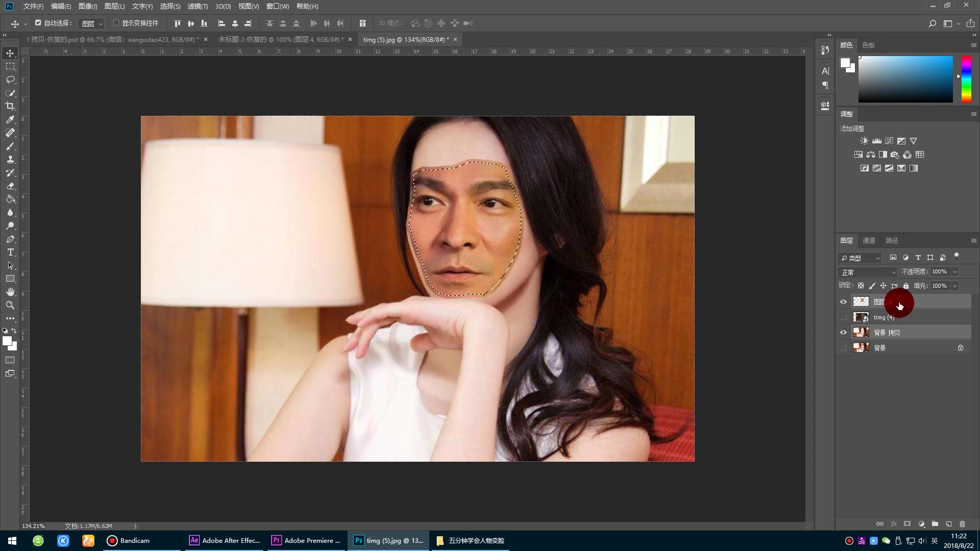Click inside the color picker gradient field
This screenshot has height=551, width=980.
point(905,79)
